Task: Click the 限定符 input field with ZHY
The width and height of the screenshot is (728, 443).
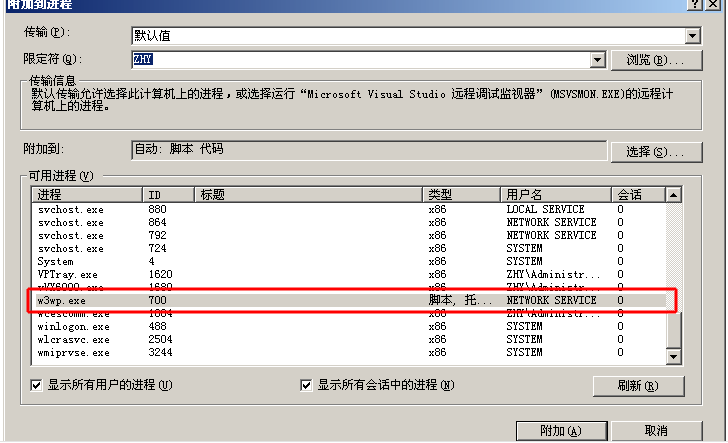Action: click(x=360, y=60)
